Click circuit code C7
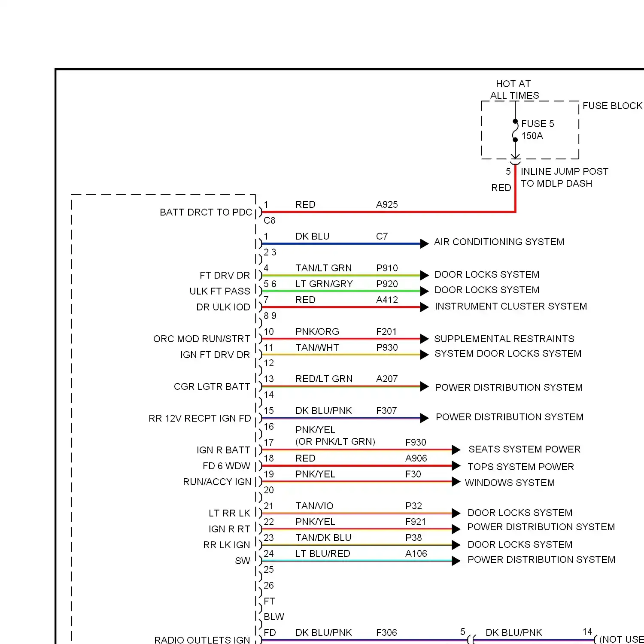 point(382,236)
